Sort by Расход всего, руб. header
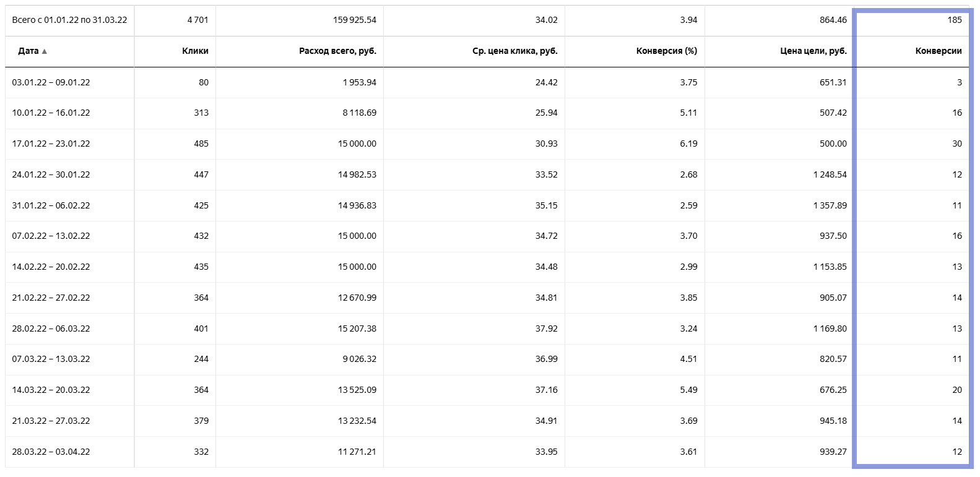 (337, 51)
